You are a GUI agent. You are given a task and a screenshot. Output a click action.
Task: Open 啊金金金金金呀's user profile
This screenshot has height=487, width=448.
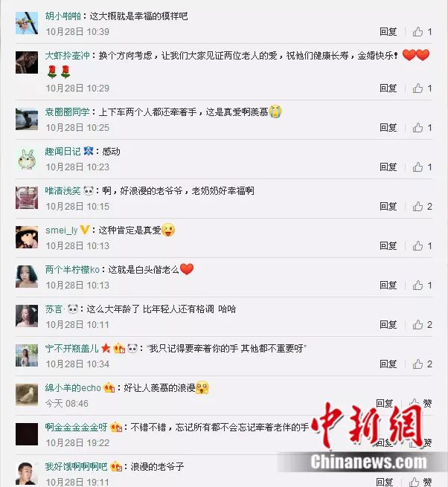click(x=76, y=428)
